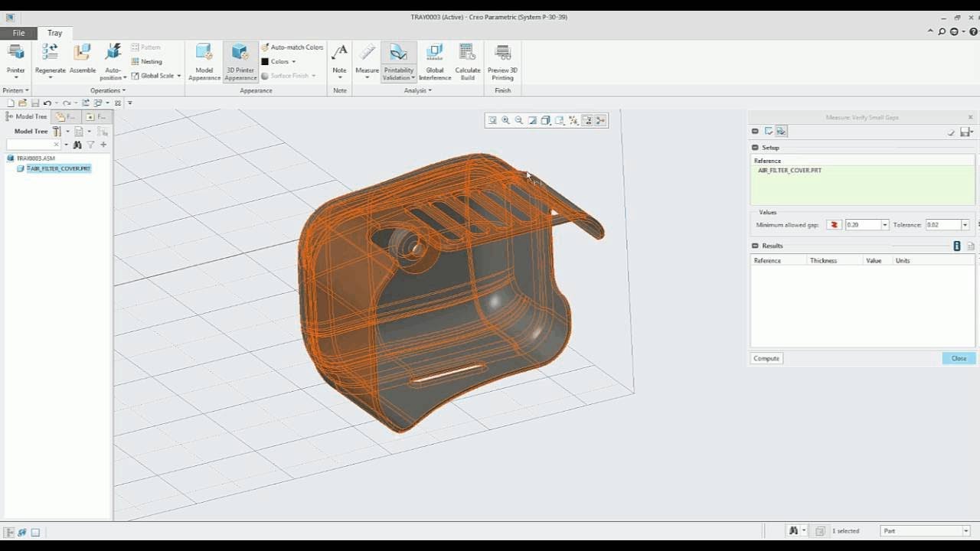Switch to the Model Tree tab

(27, 116)
